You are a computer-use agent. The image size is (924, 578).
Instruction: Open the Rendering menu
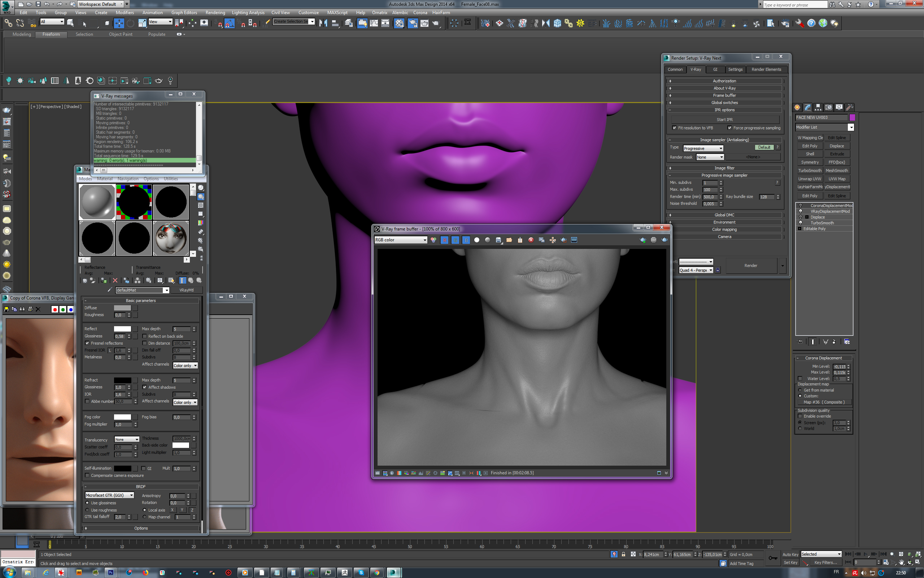(x=215, y=13)
